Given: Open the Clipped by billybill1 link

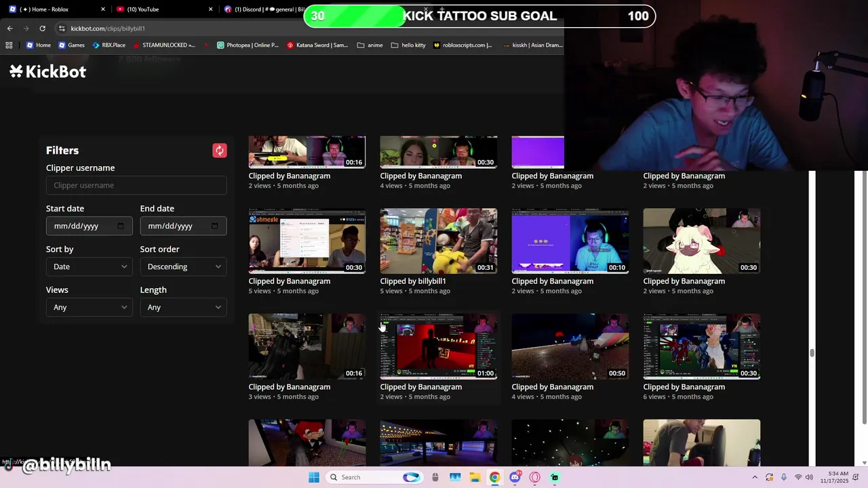Looking at the screenshot, I should (413, 281).
